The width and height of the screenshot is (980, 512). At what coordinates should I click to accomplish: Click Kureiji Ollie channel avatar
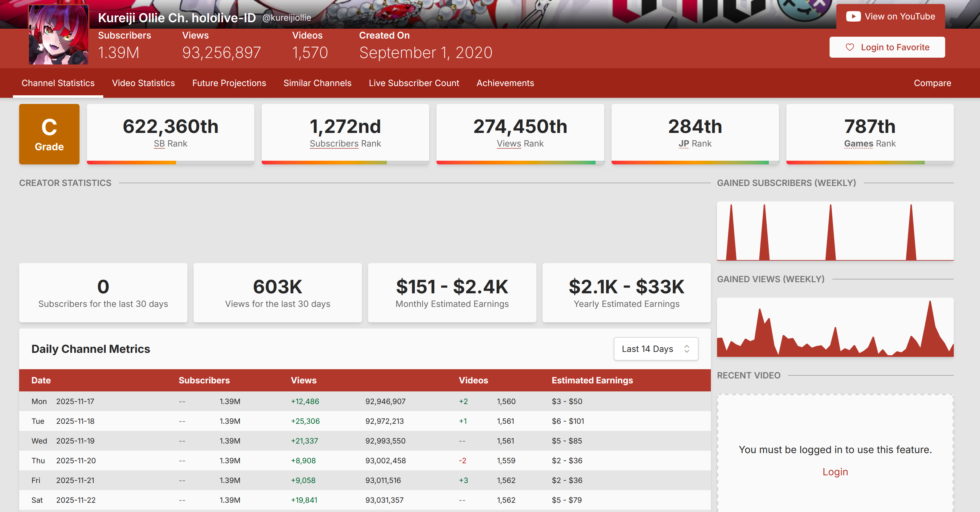(59, 35)
